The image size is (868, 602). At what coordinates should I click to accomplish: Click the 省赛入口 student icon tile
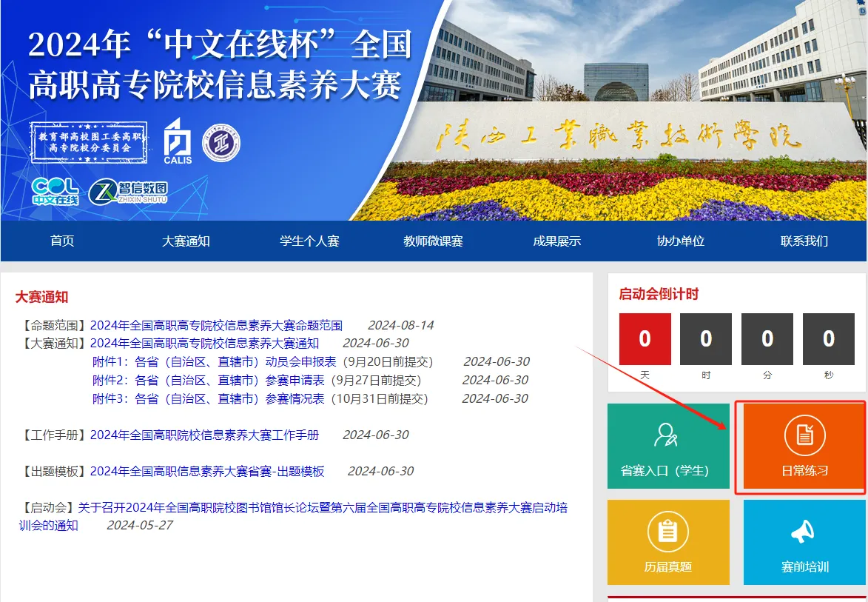(666, 435)
